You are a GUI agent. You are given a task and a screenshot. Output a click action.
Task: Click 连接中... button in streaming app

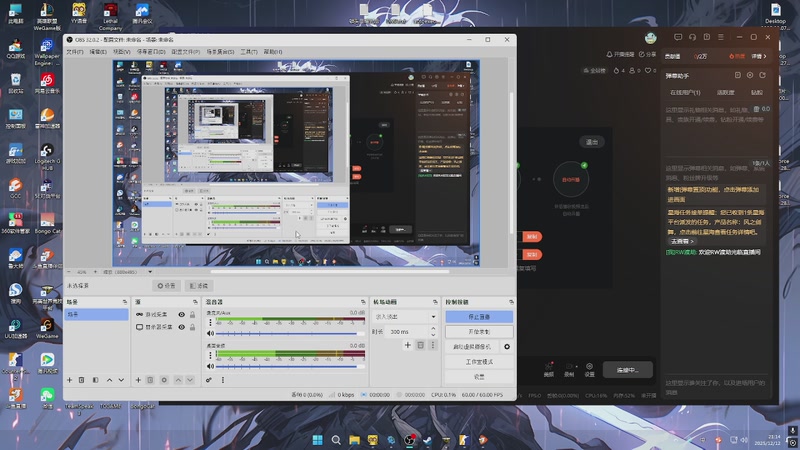tap(628, 370)
